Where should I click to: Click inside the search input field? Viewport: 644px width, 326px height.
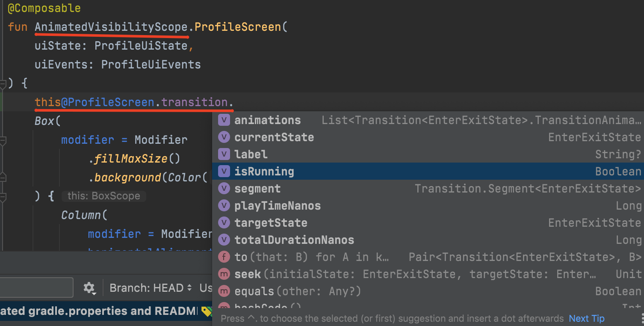[x=36, y=287]
